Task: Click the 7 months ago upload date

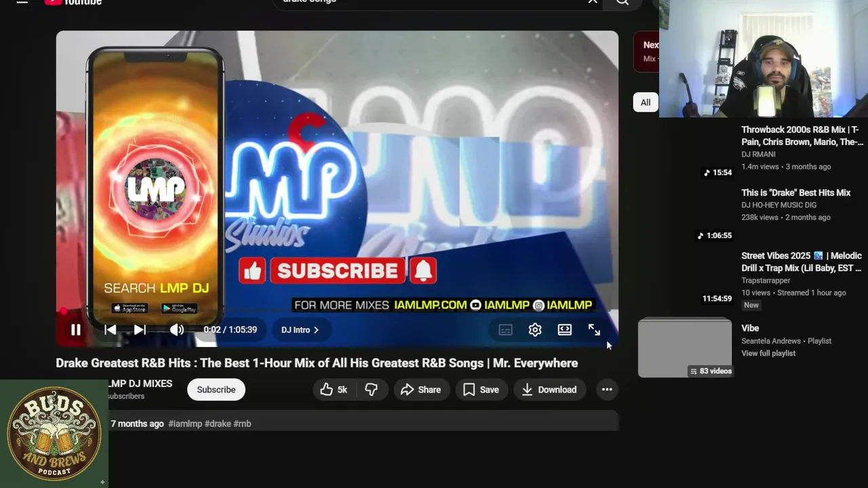Action: (x=138, y=424)
